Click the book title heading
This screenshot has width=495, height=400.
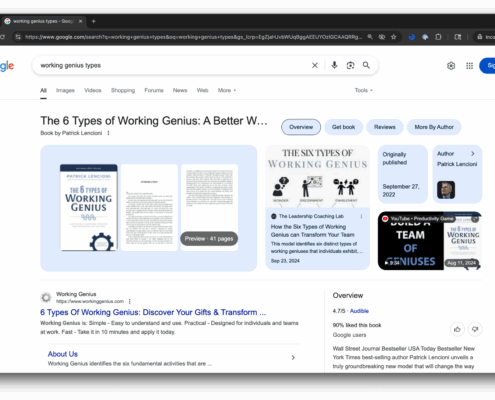click(154, 121)
